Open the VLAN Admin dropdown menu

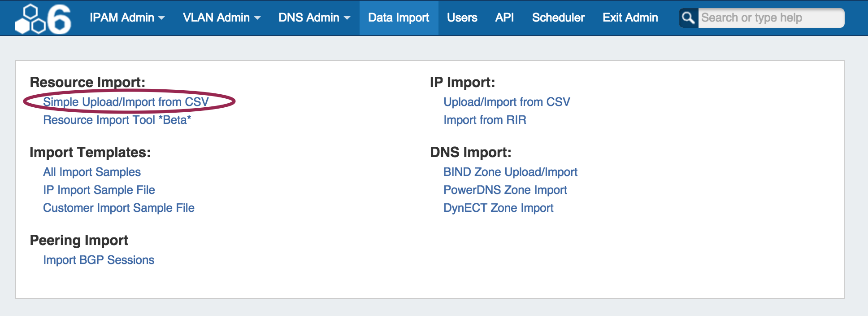[221, 18]
